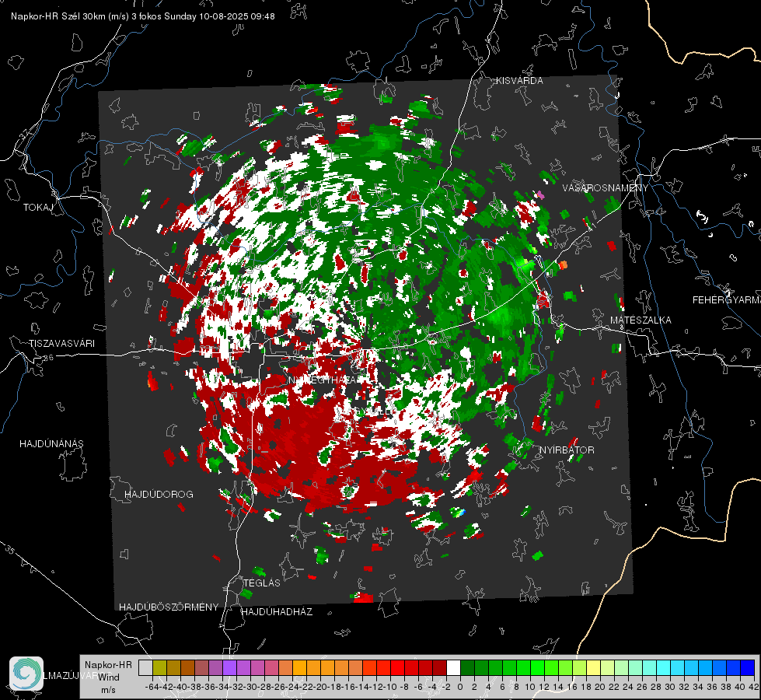Click the MÁTÉSZALKA city label
761x700 pixels.
(641, 320)
